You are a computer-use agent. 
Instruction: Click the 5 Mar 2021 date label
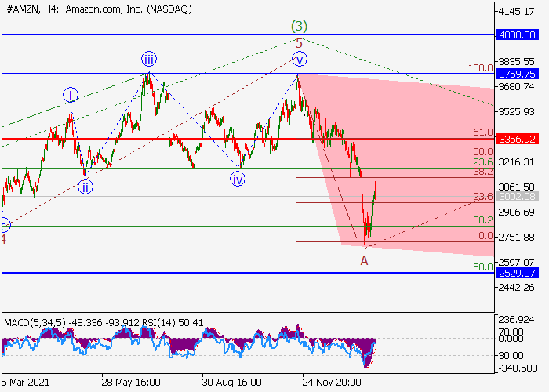click(x=25, y=382)
